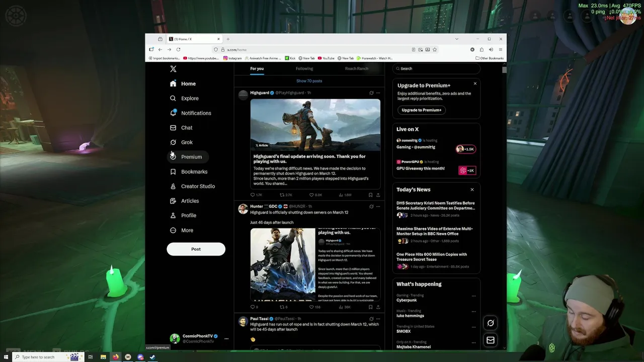Open Profile in the X sidebar
This screenshot has width=644, height=362.
click(184, 216)
